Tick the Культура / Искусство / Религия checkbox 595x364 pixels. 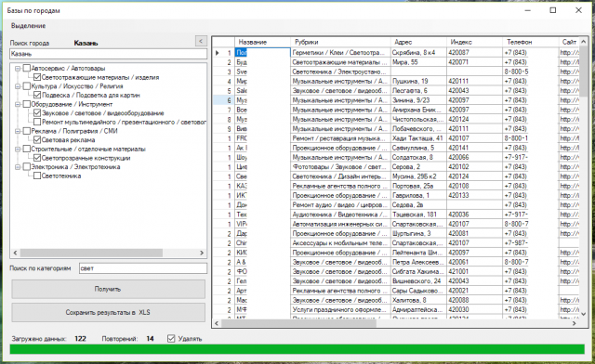click(27, 86)
